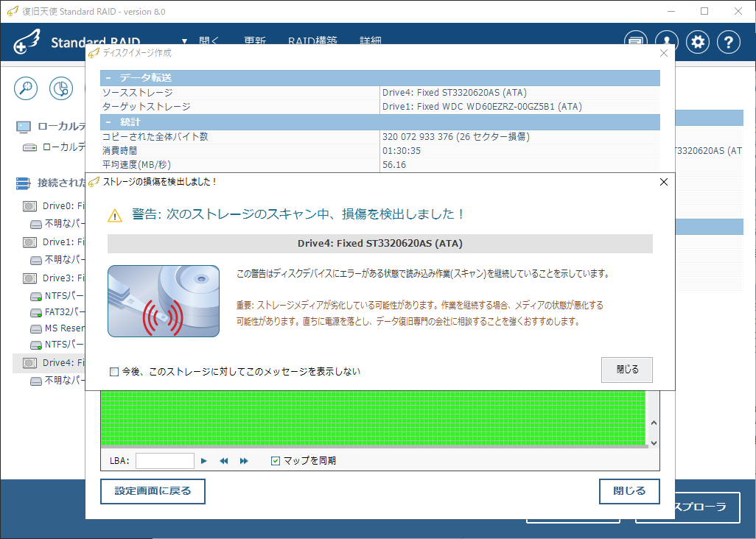Click the sector map scrollbar up arrow
Image resolution: width=756 pixels, height=539 pixels.
[654, 423]
